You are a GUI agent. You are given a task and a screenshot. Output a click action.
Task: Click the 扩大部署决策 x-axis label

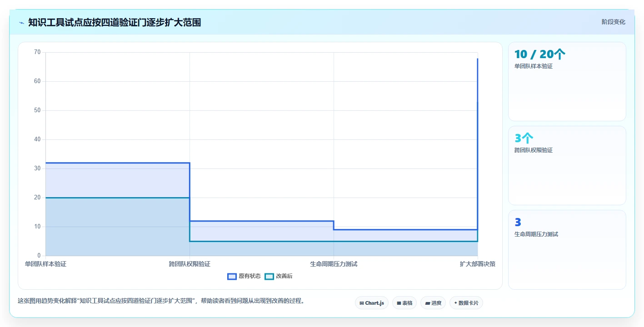coord(478,264)
